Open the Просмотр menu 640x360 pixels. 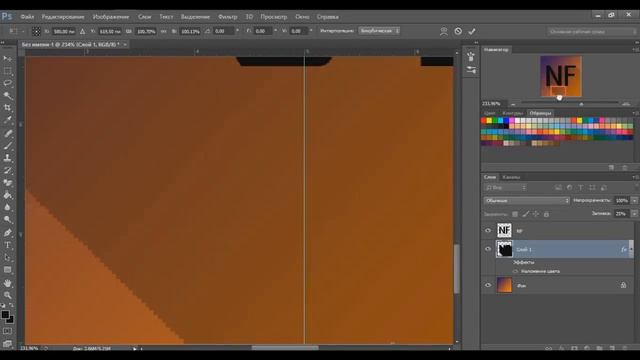(273, 17)
